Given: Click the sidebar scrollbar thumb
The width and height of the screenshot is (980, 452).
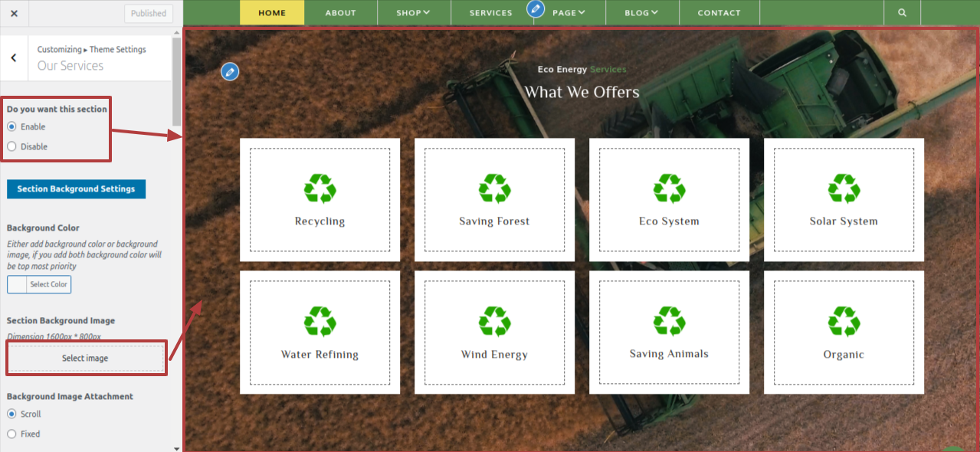Looking at the screenshot, I should coord(177,81).
